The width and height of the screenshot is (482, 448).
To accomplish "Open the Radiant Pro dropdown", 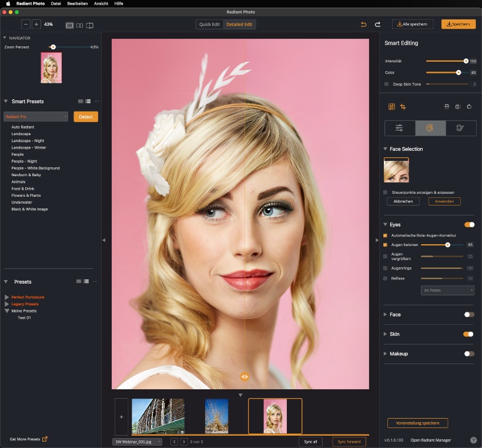I will [x=36, y=117].
